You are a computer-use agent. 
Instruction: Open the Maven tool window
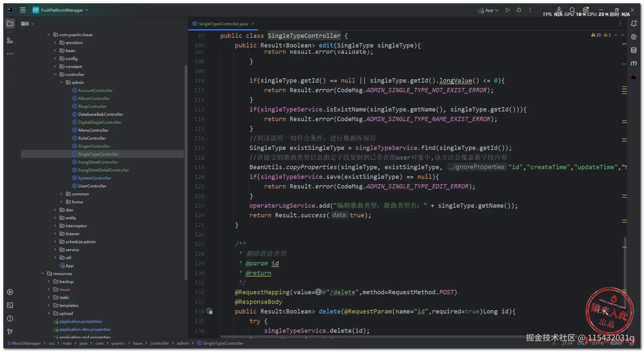633,63
